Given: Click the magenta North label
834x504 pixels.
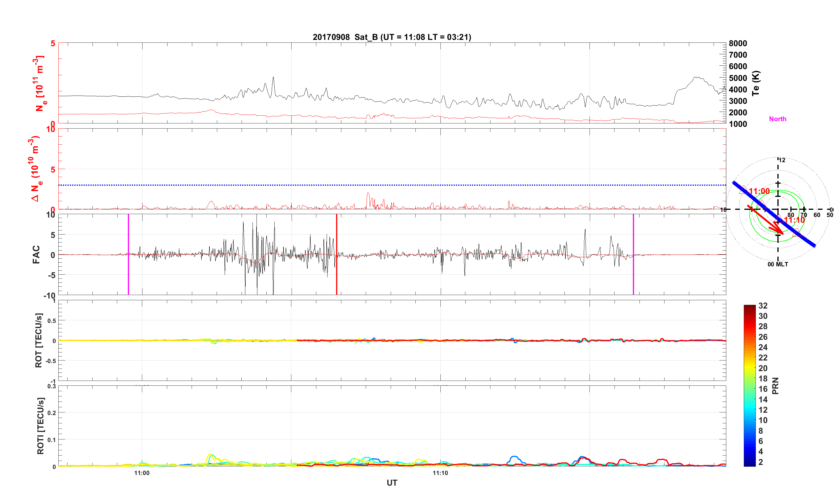Looking at the screenshot, I should click(x=777, y=119).
